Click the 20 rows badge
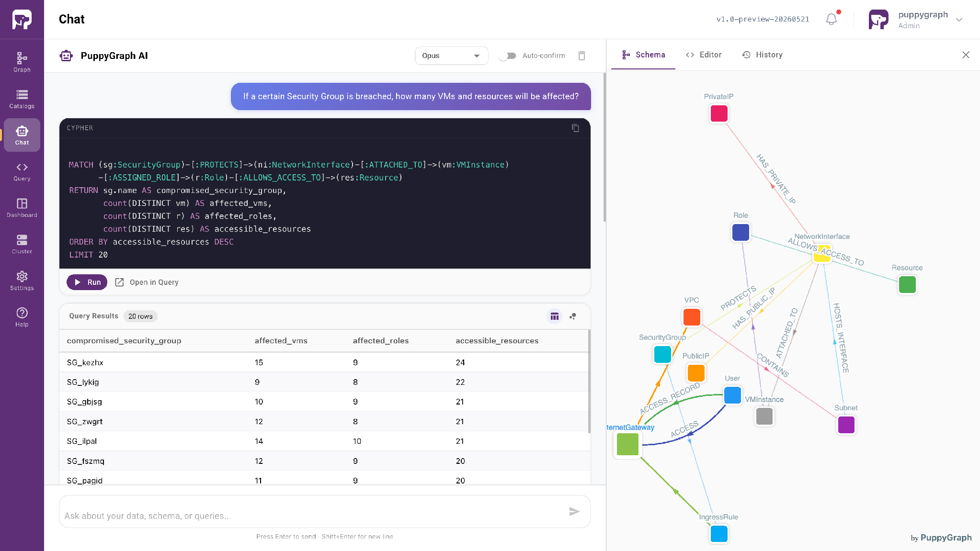The height and width of the screenshot is (551, 980). [x=140, y=316]
